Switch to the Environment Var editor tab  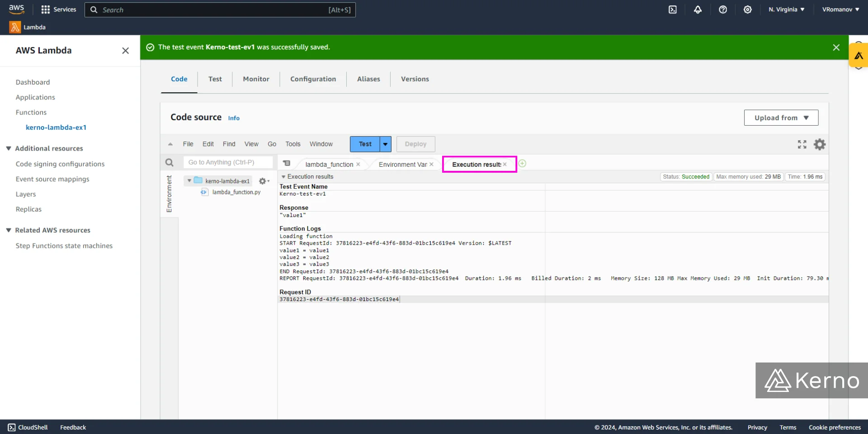click(403, 165)
